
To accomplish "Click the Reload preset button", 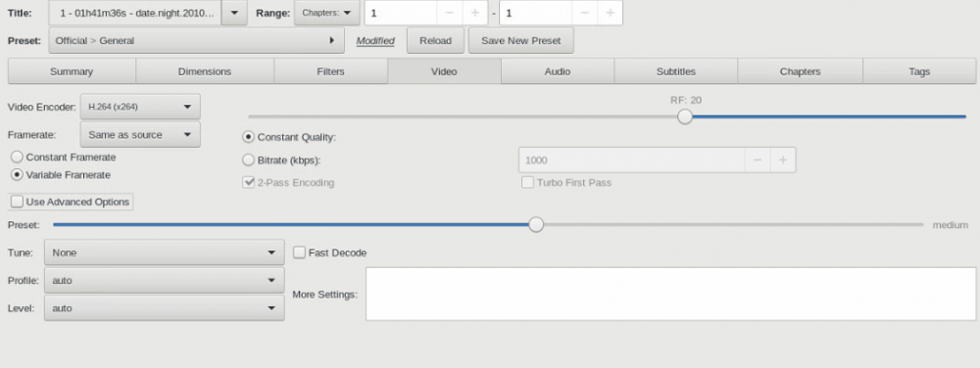I will 436,40.
